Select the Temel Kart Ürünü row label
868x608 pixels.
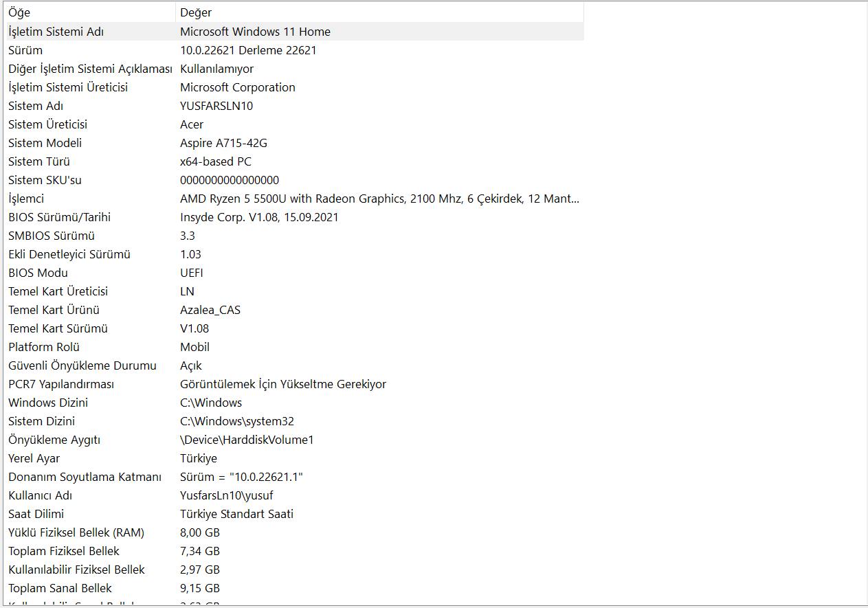click(x=54, y=310)
